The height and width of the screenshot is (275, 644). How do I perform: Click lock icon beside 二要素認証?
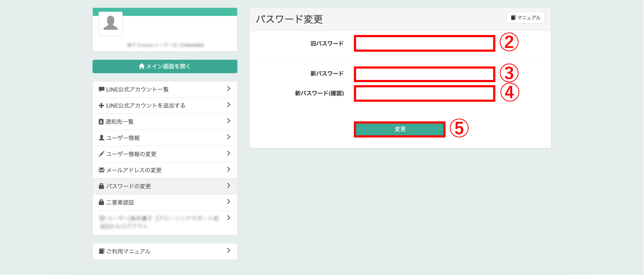101,202
